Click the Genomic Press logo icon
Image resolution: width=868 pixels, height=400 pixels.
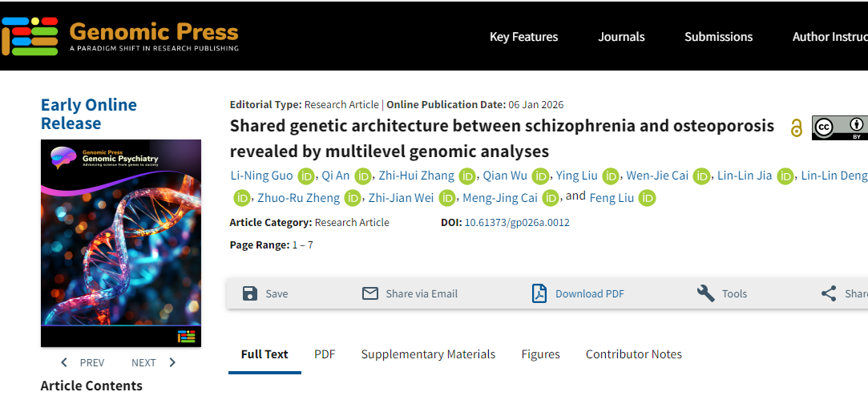tap(30, 35)
